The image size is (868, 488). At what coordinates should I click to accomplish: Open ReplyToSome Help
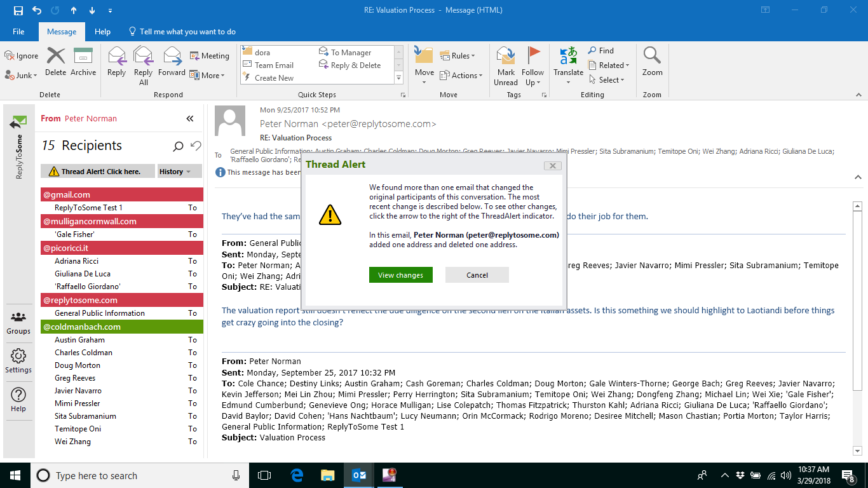tap(18, 399)
